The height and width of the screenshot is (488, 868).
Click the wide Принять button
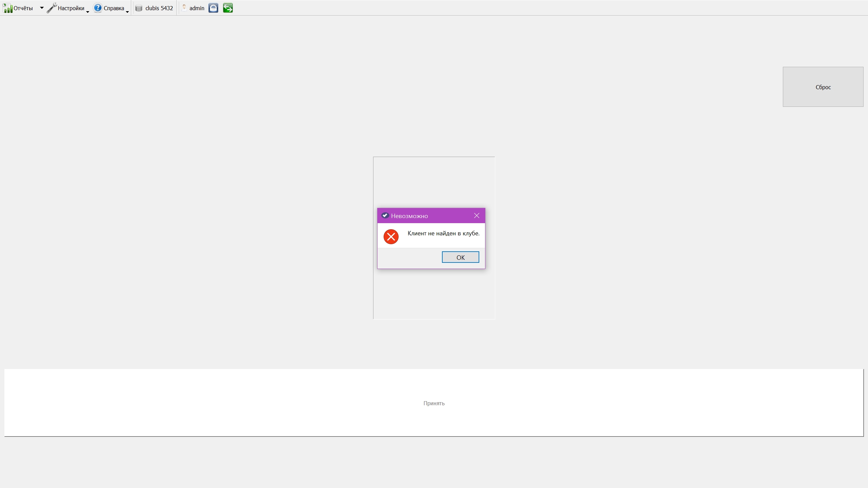[434, 403]
